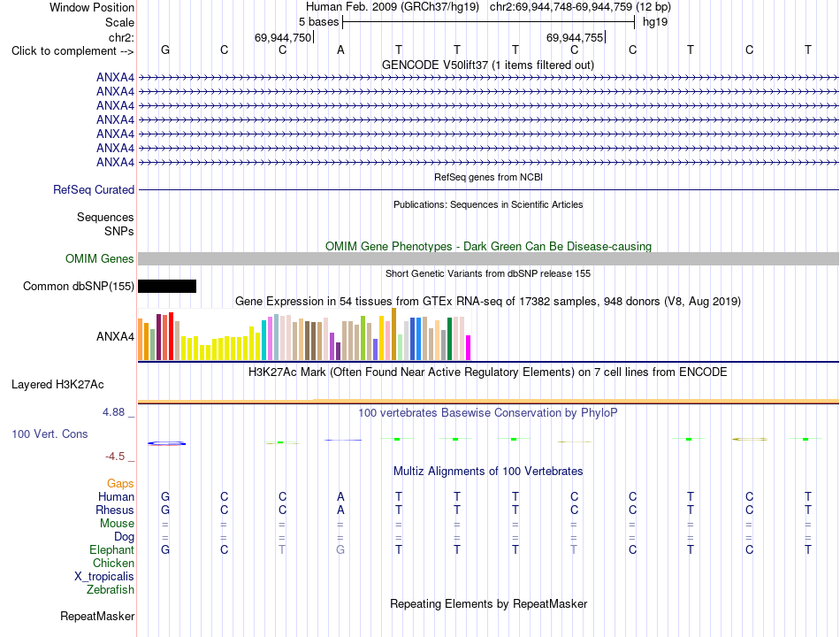Click the "Elephant" alignment row label
840x637 pixels.
(x=112, y=550)
